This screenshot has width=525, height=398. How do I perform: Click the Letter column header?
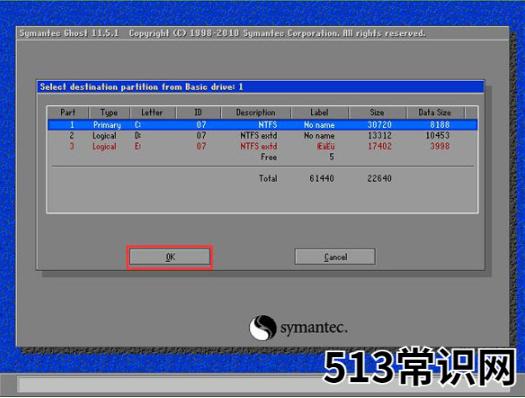point(152,112)
